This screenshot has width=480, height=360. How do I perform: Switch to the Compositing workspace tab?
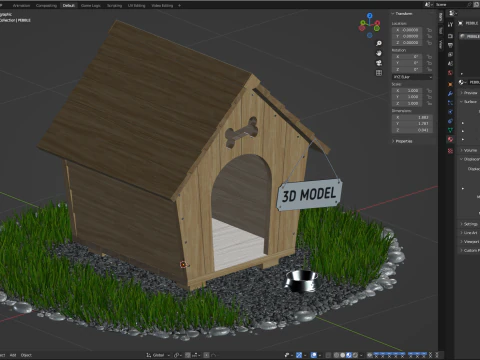pyautogui.click(x=46, y=5)
